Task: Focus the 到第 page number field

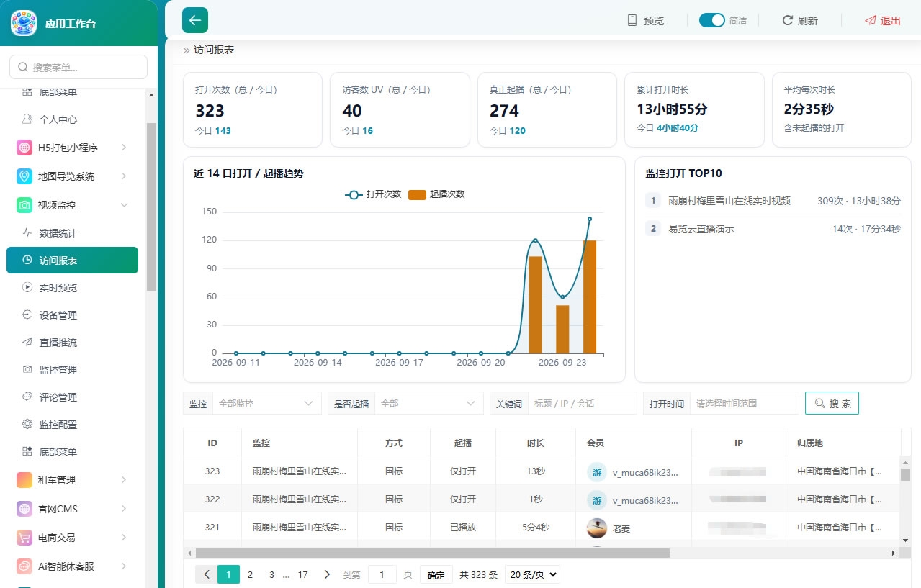Action: coord(382,574)
